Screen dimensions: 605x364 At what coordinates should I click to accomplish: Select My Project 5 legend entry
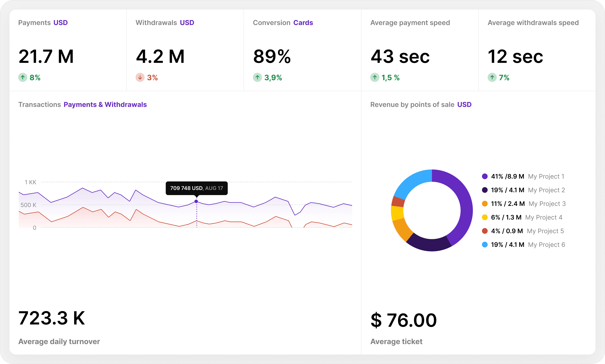pyautogui.click(x=545, y=231)
